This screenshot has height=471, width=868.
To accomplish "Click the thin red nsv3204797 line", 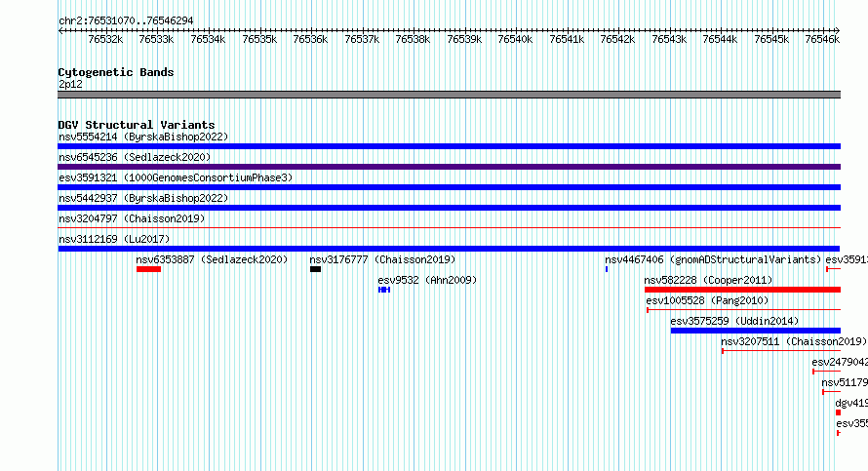I will [449, 227].
